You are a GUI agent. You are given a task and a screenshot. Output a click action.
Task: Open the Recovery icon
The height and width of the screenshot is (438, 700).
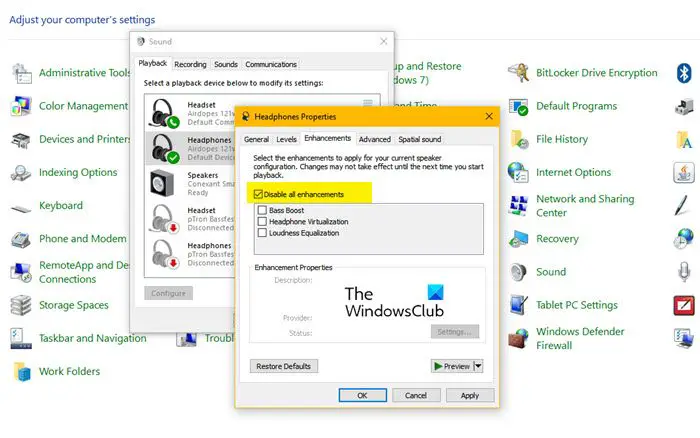(x=518, y=239)
